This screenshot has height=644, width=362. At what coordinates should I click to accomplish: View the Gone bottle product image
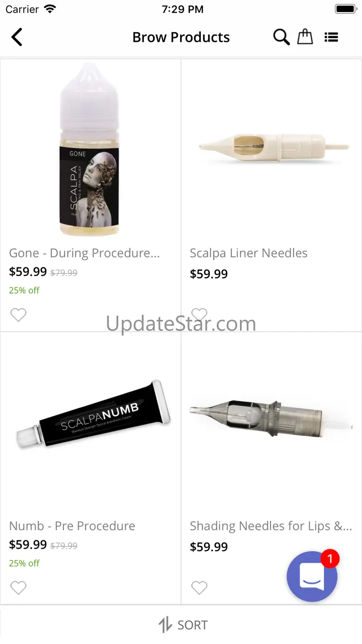89,150
